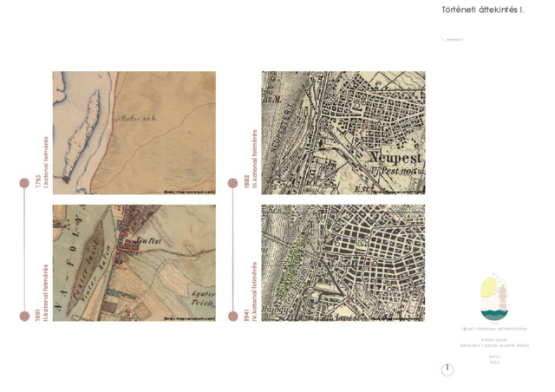555x392 pixels.
Task: Click the project name text below logo
Action: pos(493,330)
